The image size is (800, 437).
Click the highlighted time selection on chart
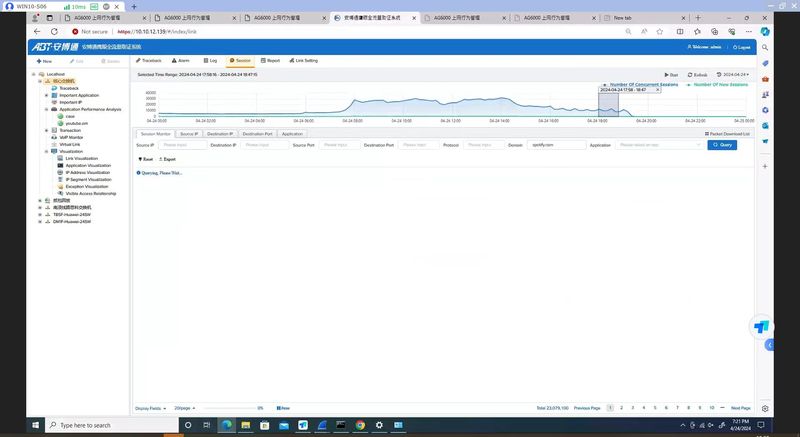click(608, 105)
